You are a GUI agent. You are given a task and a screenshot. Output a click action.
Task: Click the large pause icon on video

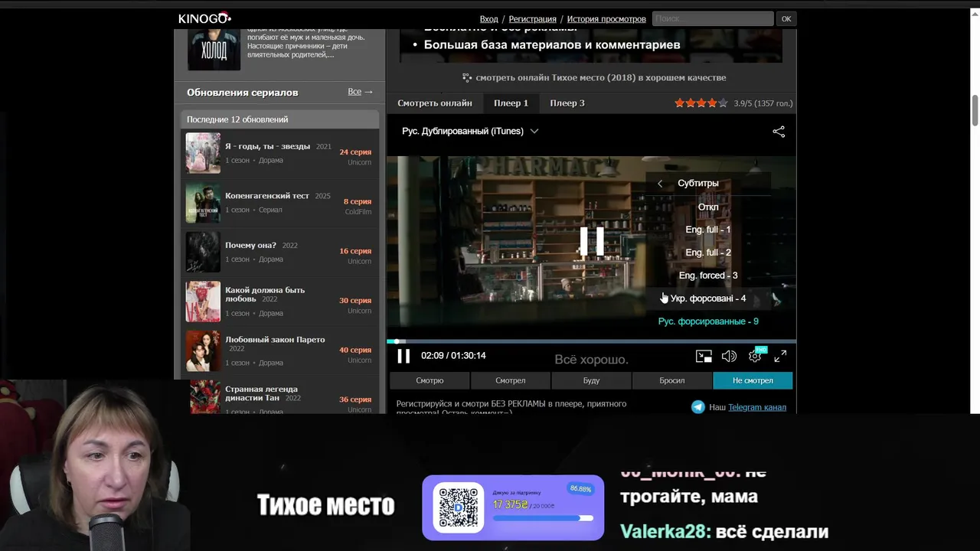[591, 242]
